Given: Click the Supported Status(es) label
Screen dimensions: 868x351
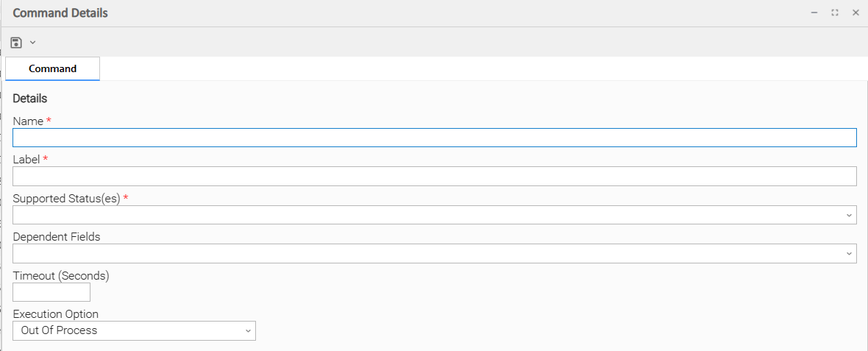Looking at the screenshot, I should pyautogui.click(x=66, y=198).
